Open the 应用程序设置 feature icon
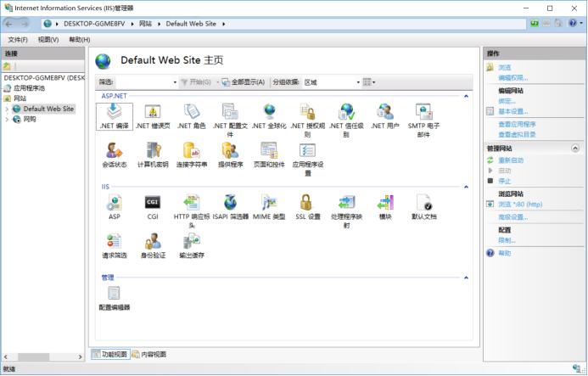Screen dimensions: 588x376 [307, 159]
